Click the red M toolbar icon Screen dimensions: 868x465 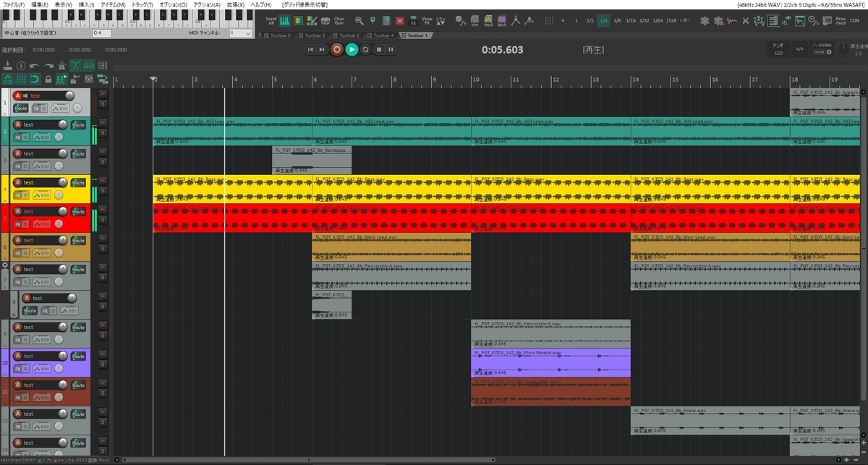[400, 21]
